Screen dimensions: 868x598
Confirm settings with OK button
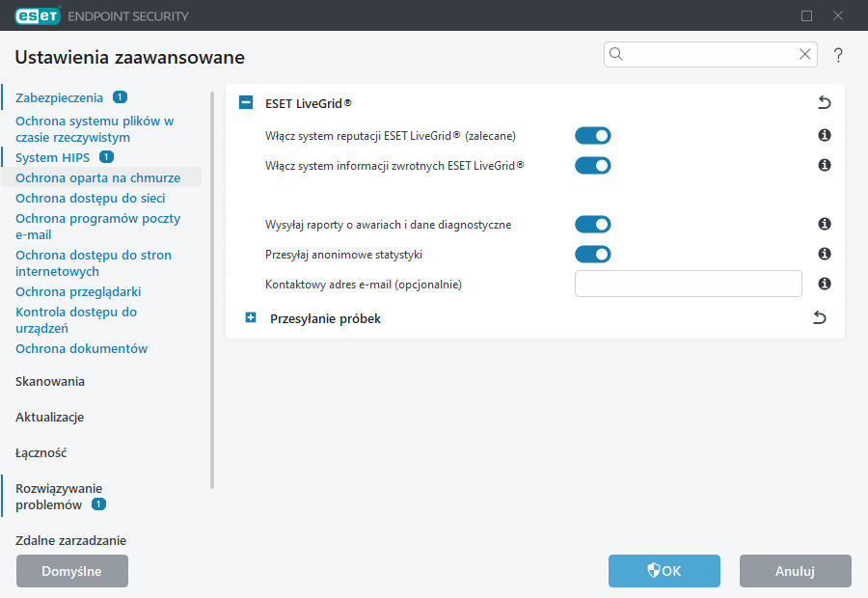665,571
